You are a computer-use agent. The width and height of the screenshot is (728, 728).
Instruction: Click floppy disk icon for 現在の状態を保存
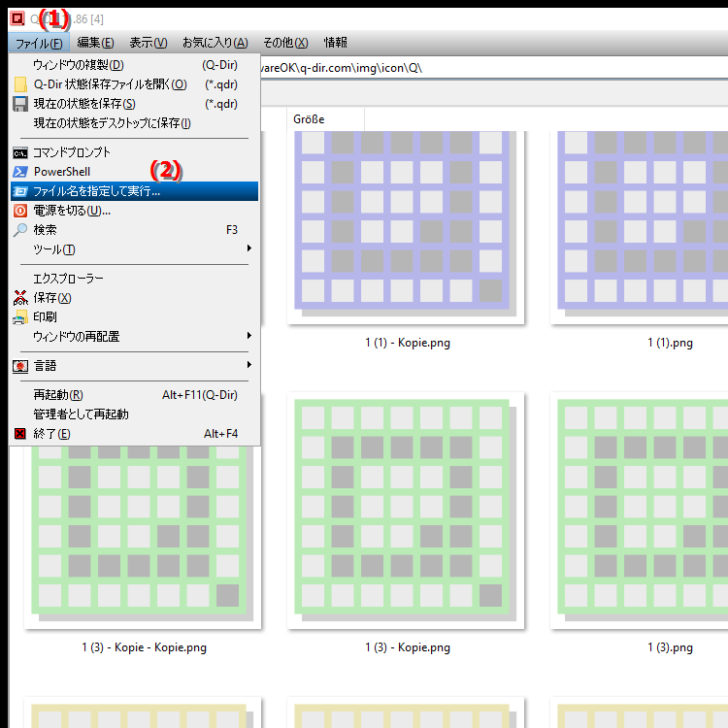coord(20,104)
